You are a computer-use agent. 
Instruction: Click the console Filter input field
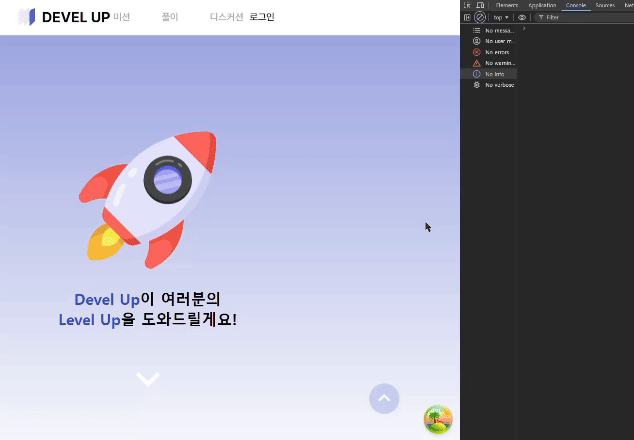click(586, 17)
